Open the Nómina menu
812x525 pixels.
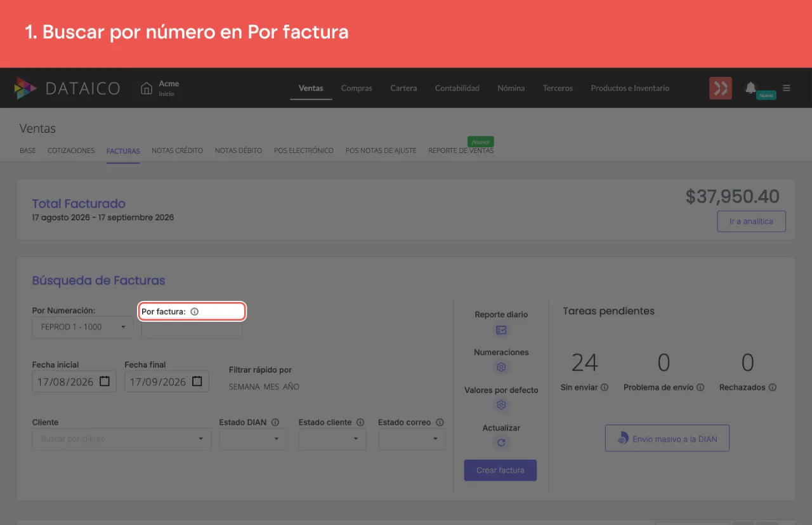pos(511,88)
